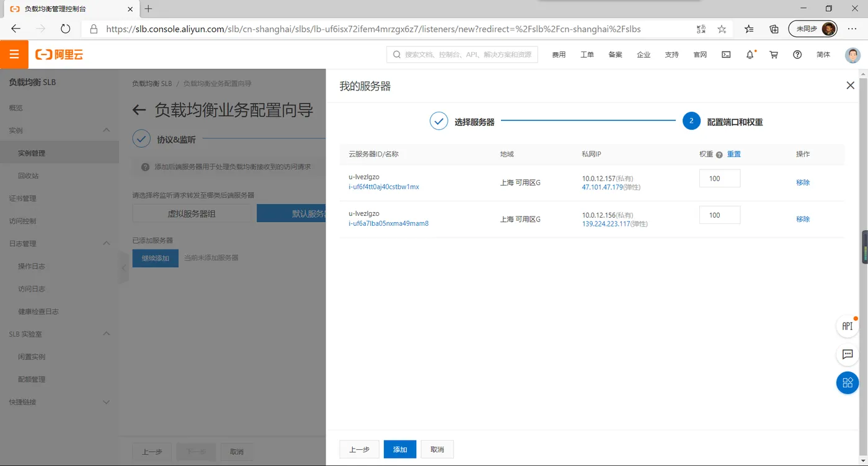Open 证书管理 in the sidebar
The image size is (868, 466).
(x=22, y=198)
